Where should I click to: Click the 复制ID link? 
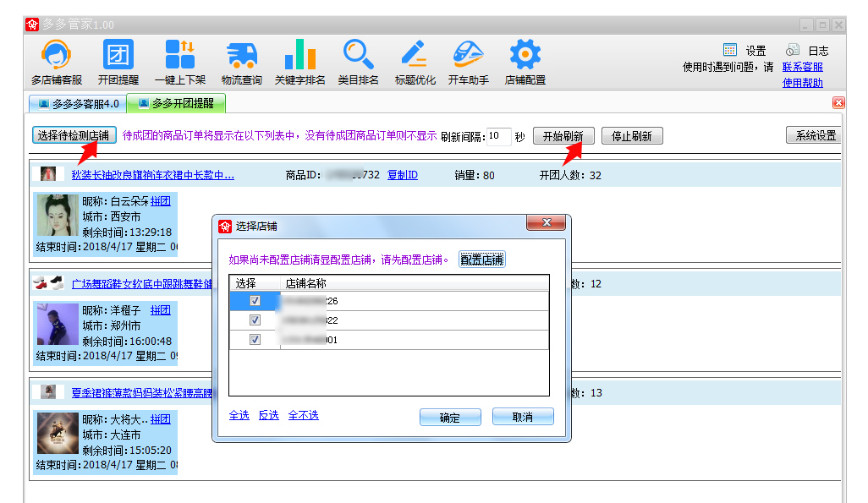point(403,175)
